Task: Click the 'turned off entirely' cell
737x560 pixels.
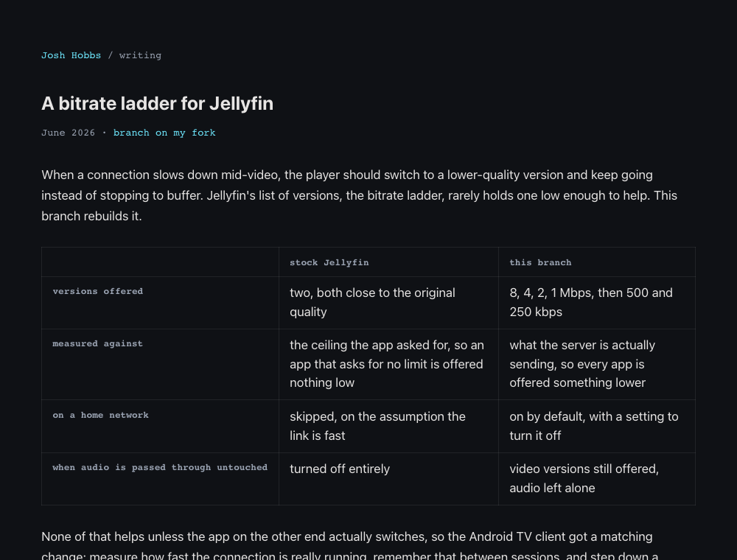Action: click(x=388, y=479)
